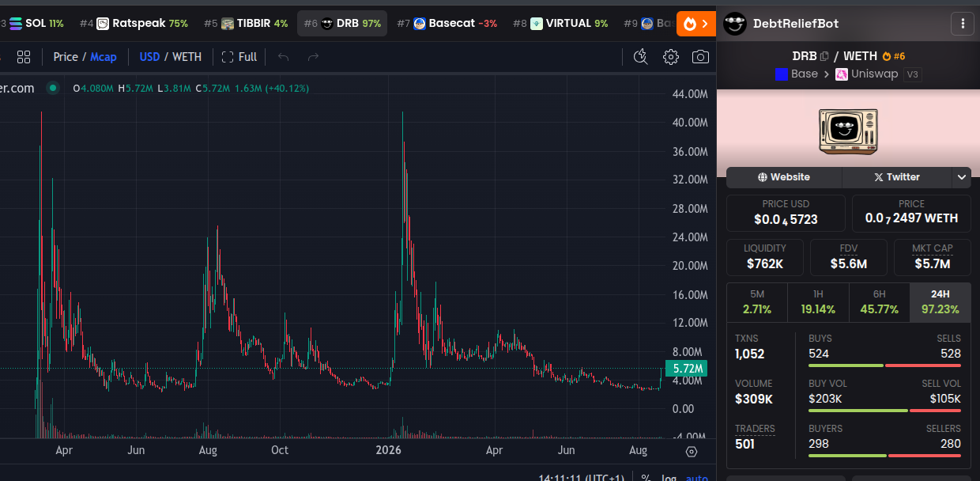This screenshot has width=980, height=481.
Task: Click the Uniswap DEX label
Action: click(874, 74)
